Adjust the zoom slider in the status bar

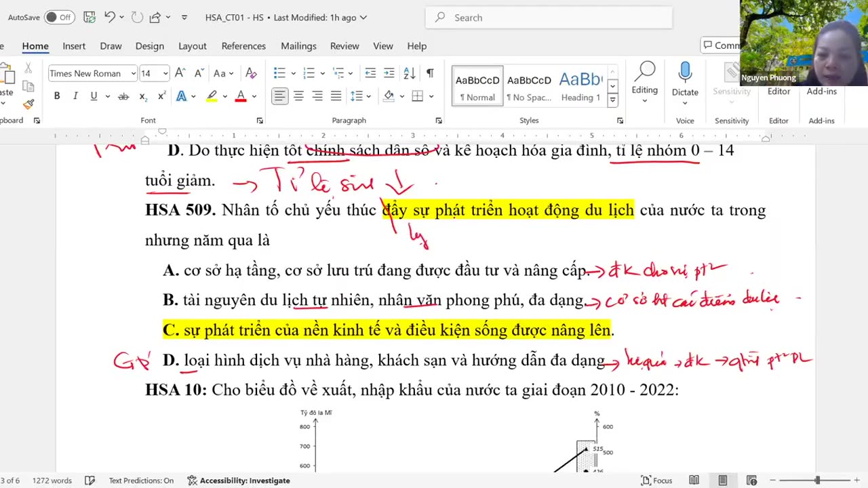pyautogui.click(x=817, y=481)
